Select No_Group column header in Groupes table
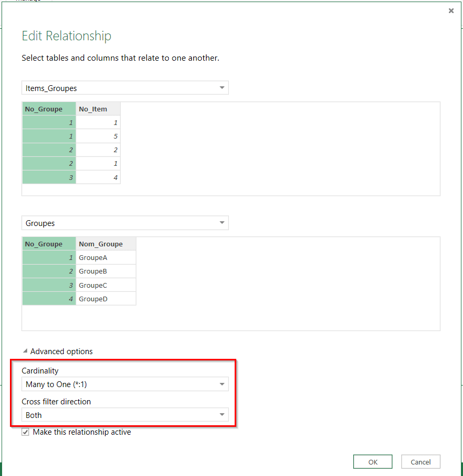This screenshot has width=463, height=476. click(x=49, y=244)
